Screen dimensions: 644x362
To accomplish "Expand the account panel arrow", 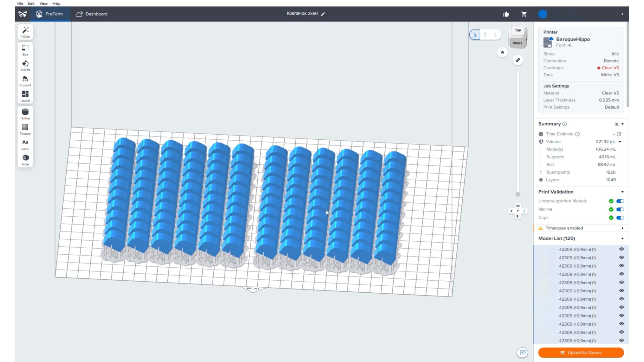I will [x=622, y=14].
